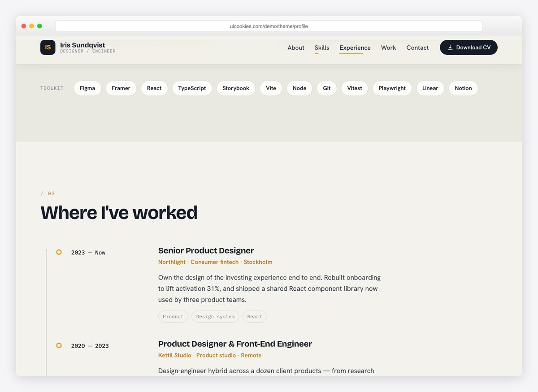Image resolution: width=538 pixels, height=392 pixels.
Task: Open the Work nav item
Action: point(388,47)
